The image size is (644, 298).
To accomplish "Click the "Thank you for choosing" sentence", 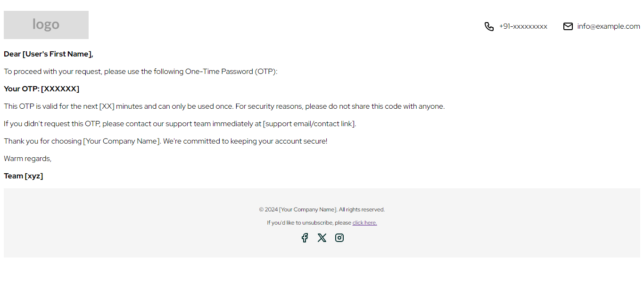I will [165, 141].
